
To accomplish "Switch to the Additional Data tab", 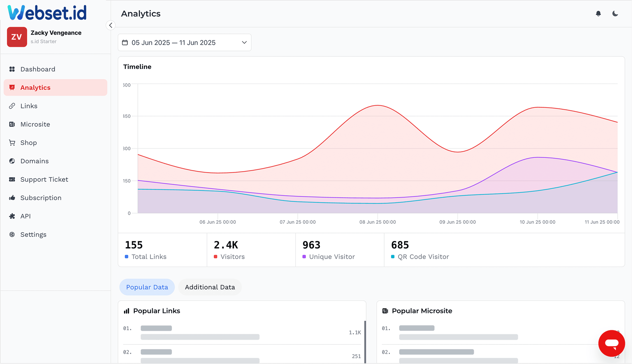I will (210, 287).
